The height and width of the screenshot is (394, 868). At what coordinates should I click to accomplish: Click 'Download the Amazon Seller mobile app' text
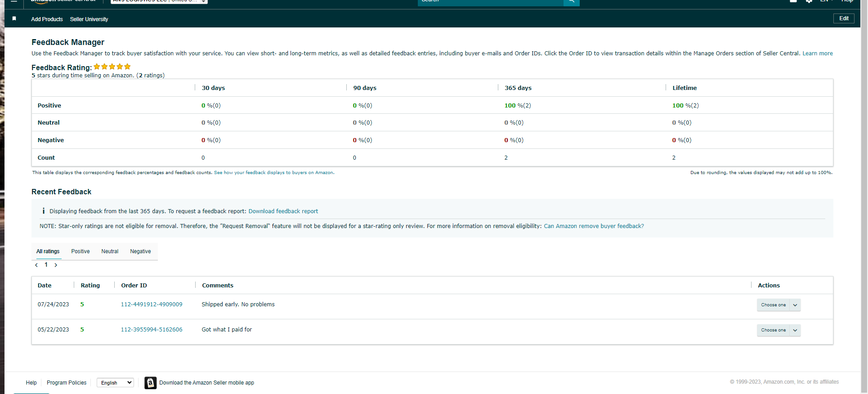click(206, 383)
